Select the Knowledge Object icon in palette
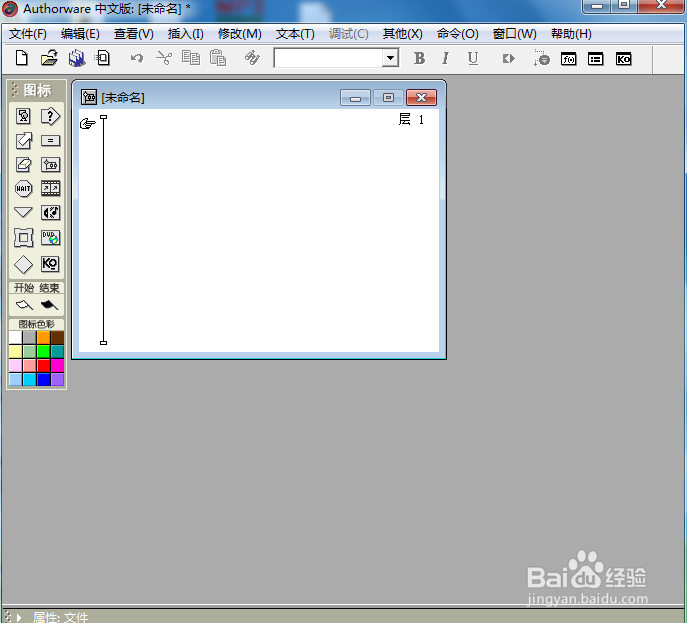 pyautogui.click(x=50, y=264)
